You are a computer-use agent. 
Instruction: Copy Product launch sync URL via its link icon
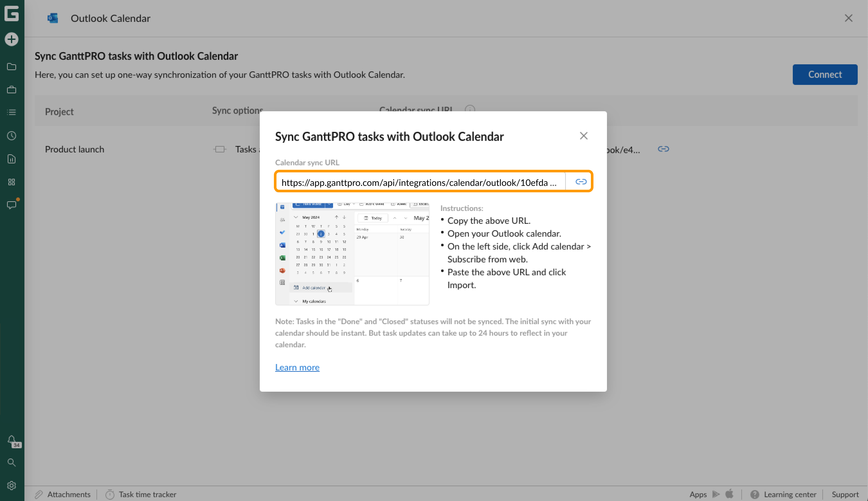[x=663, y=149]
